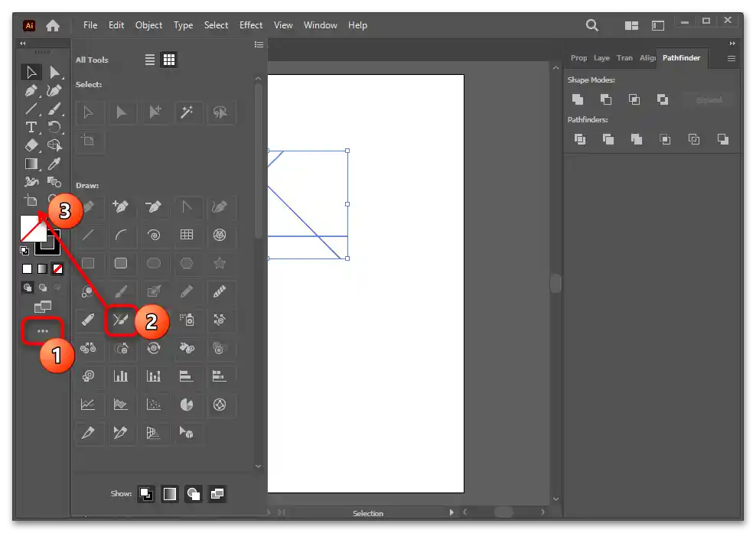The image size is (756, 533).
Task: Select the Rotate tool in the toolbar
Action: [x=54, y=127]
